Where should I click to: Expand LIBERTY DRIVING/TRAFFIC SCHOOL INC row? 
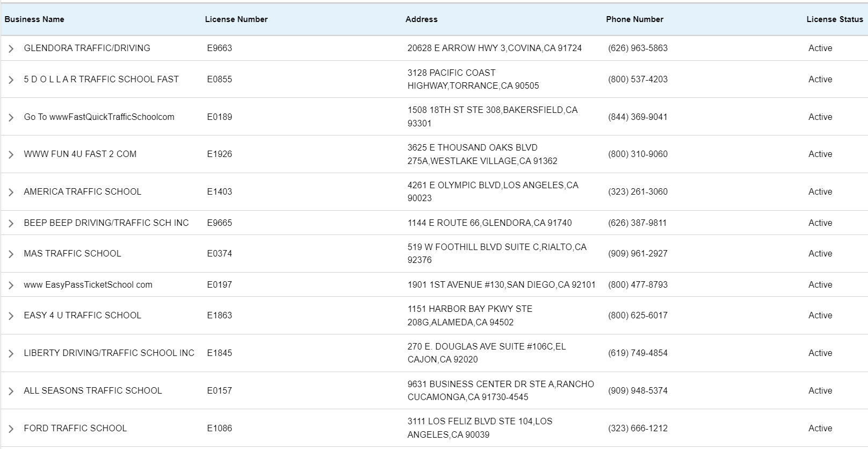[x=11, y=353]
